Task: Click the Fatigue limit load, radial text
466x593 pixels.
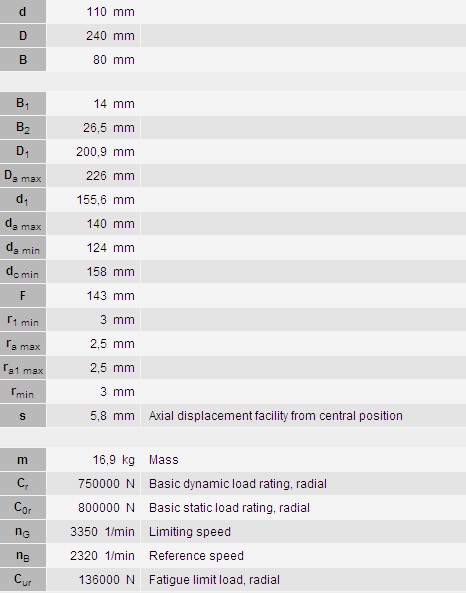Action: (214, 580)
